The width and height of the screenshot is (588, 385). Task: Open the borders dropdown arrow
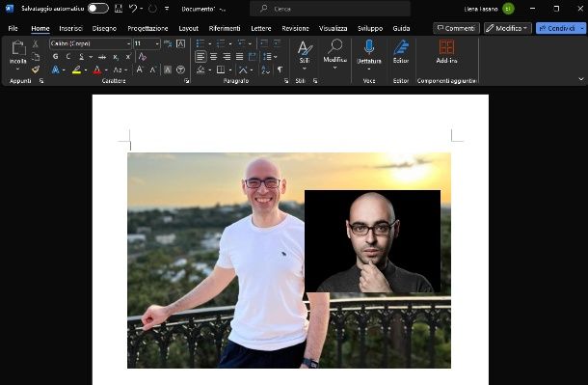pyautogui.click(x=230, y=69)
